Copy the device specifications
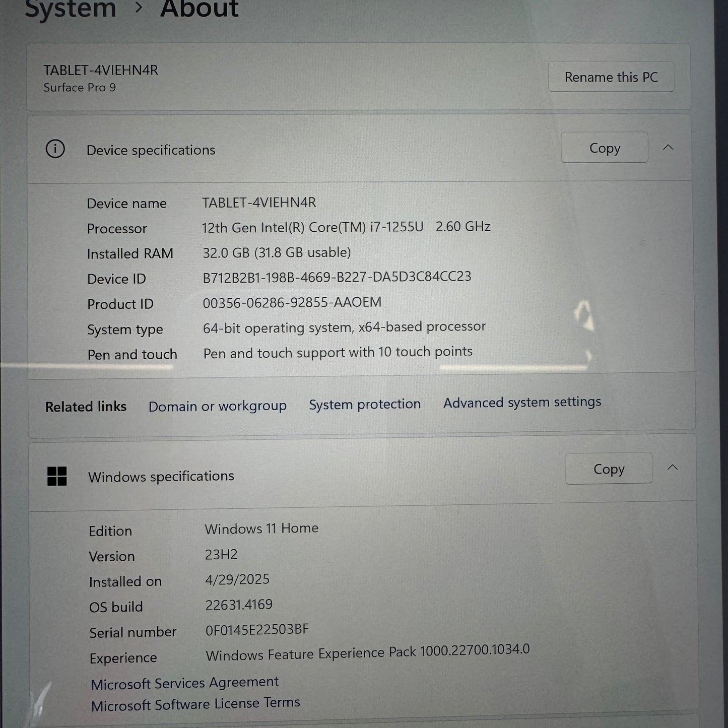Image resolution: width=728 pixels, height=728 pixels. 605,148
